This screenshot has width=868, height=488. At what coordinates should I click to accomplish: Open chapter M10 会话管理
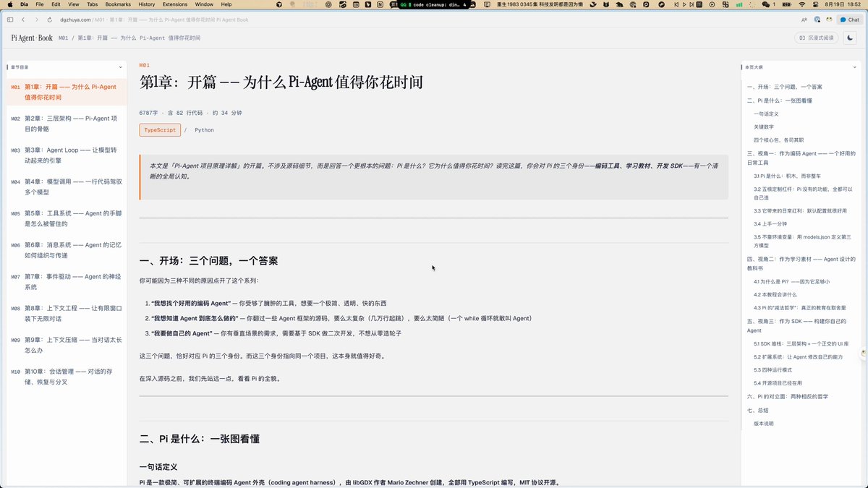67,377
